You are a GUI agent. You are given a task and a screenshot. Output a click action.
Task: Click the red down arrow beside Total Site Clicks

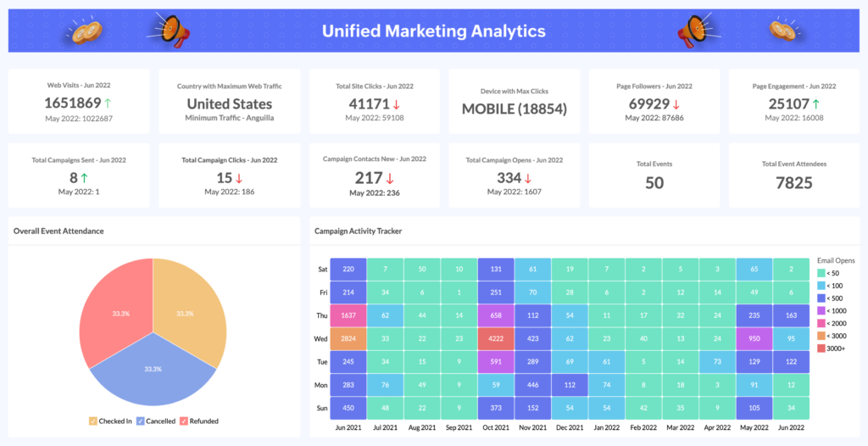click(x=397, y=103)
